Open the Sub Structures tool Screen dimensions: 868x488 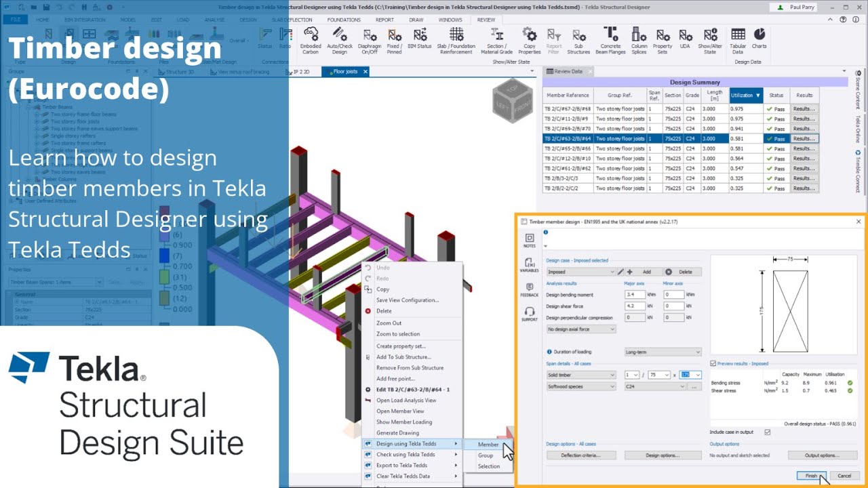578,41
